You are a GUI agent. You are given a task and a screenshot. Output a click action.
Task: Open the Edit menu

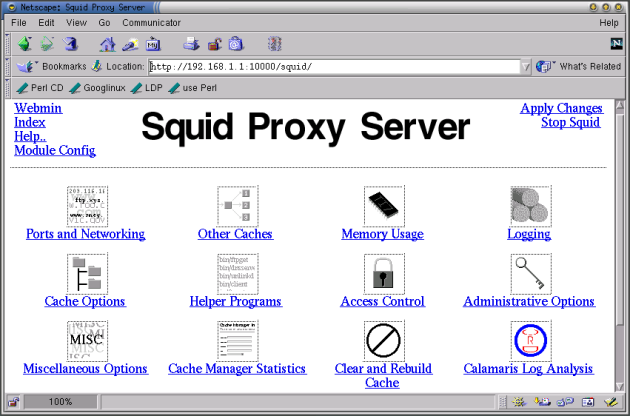point(46,23)
